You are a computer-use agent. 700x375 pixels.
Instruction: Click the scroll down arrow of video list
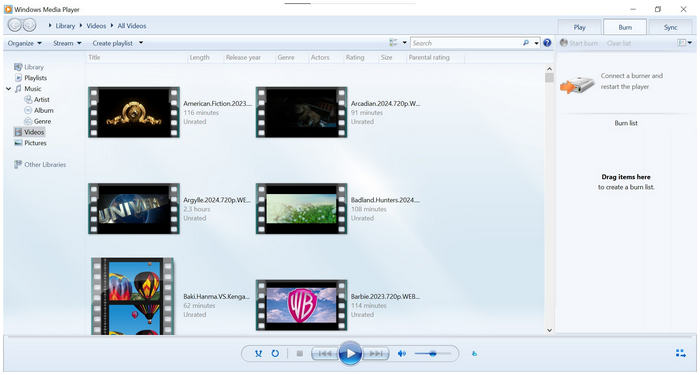[x=550, y=330]
